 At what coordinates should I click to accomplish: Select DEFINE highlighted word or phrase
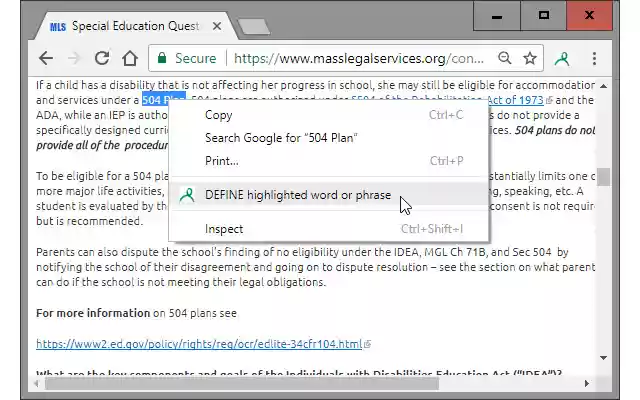[329, 195]
